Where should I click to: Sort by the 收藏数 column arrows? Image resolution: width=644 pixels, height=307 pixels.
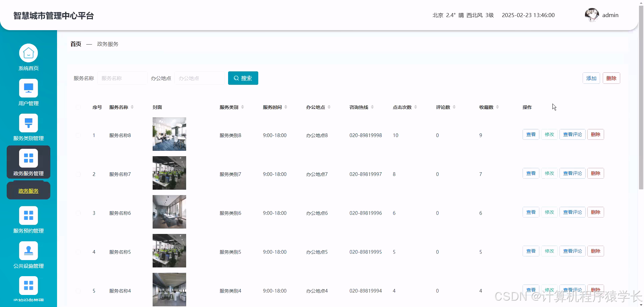(497, 107)
